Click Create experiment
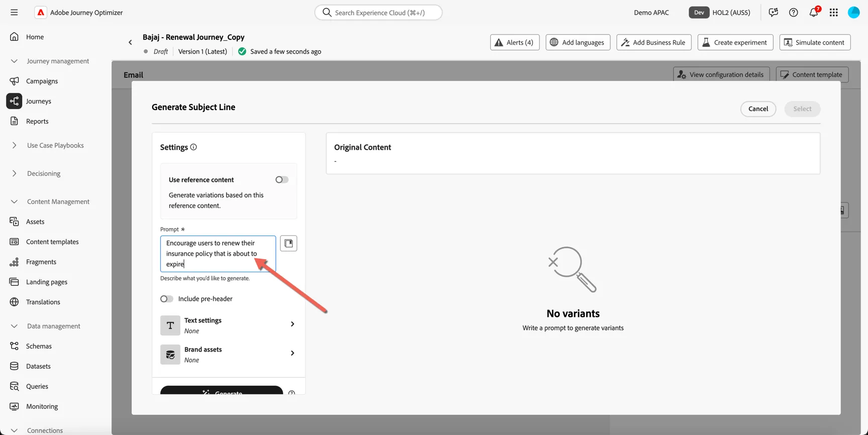This screenshot has height=435, width=868. tap(735, 42)
